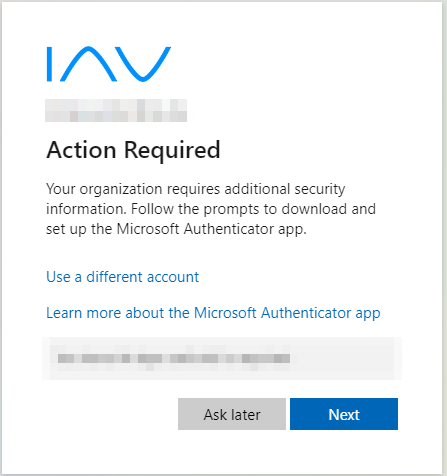Click the words "Microsoft Authenticator app." in the description
The image size is (447, 476).
tap(211, 229)
